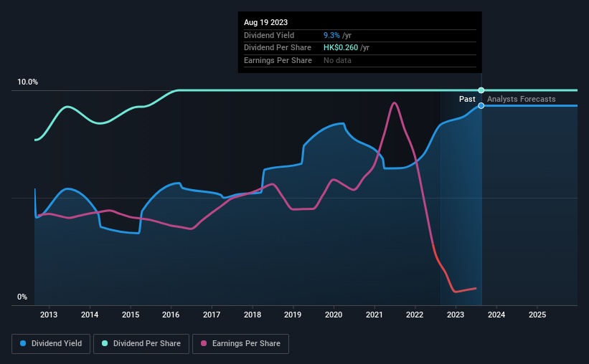Click the No data earnings value
This screenshot has height=364, width=589.
(x=337, y=60)
